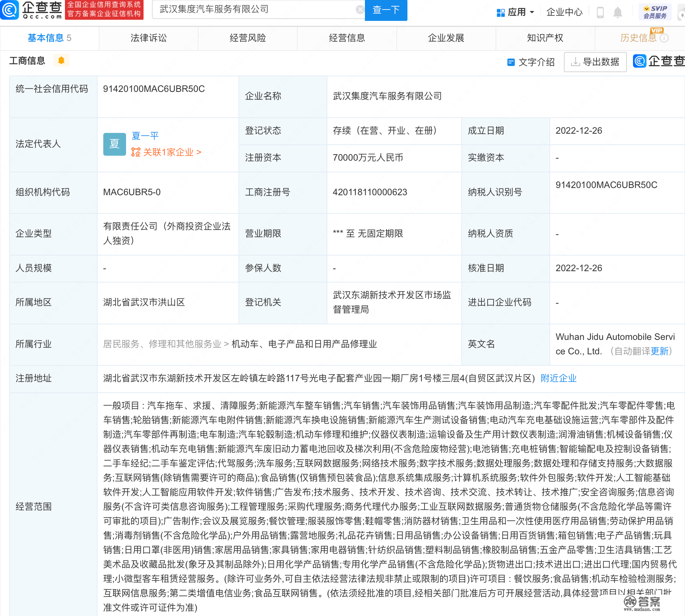685x616 pixels.
Task: Select 机动车、电子产品和日用产品修理业 industry text
Action: [304, 344]
